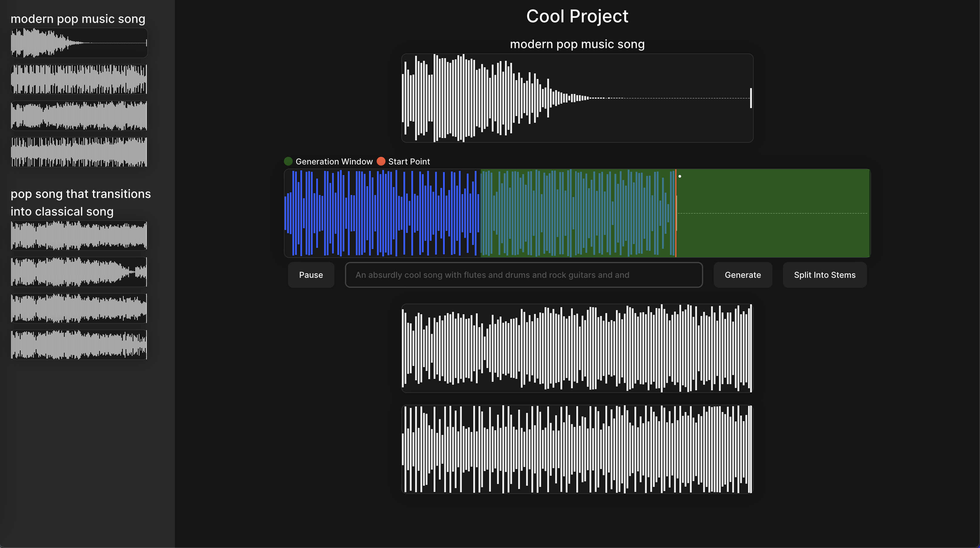
Task: Click the Generate button
Action: tap(742, 275)
